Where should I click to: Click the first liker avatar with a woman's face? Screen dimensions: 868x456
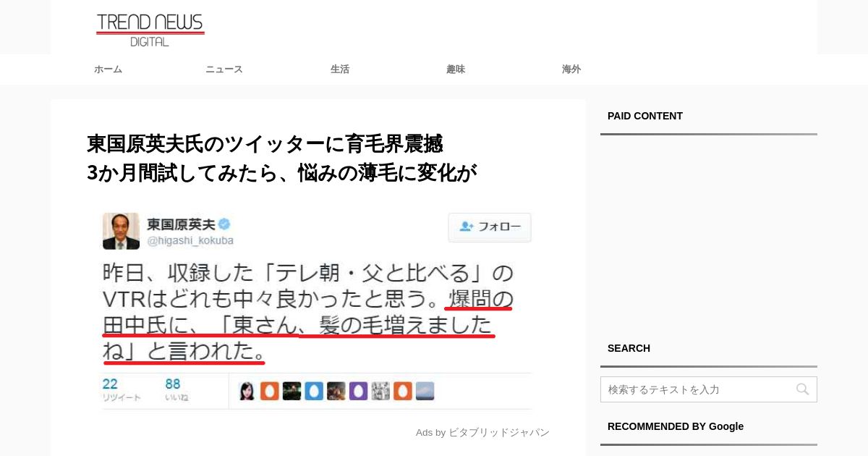tap(247, 391)
